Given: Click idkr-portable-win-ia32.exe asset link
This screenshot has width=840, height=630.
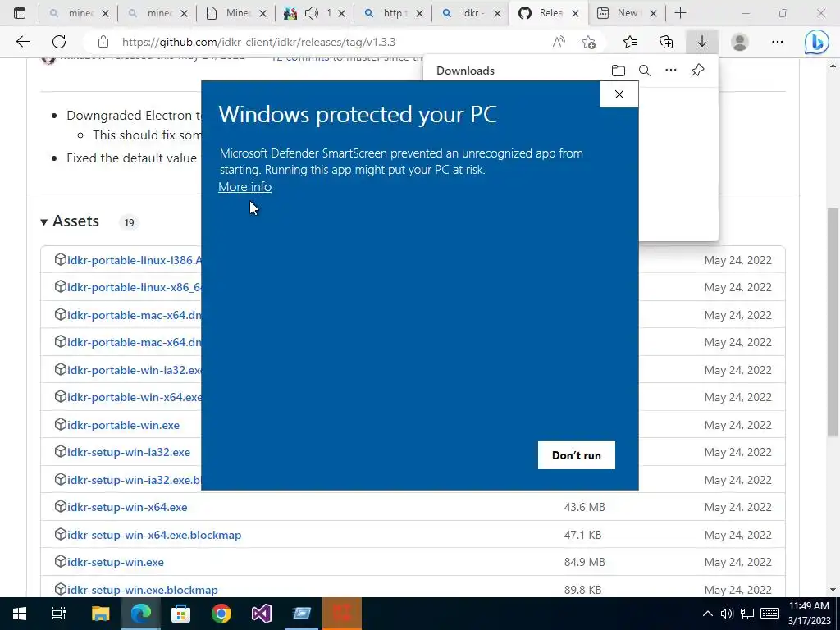Looking at the screenshot, I should coord(135,370).
